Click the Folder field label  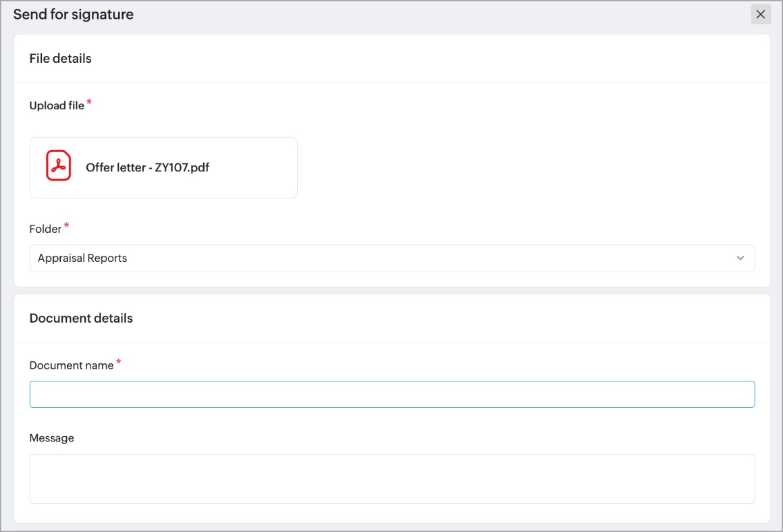[45, 230]
